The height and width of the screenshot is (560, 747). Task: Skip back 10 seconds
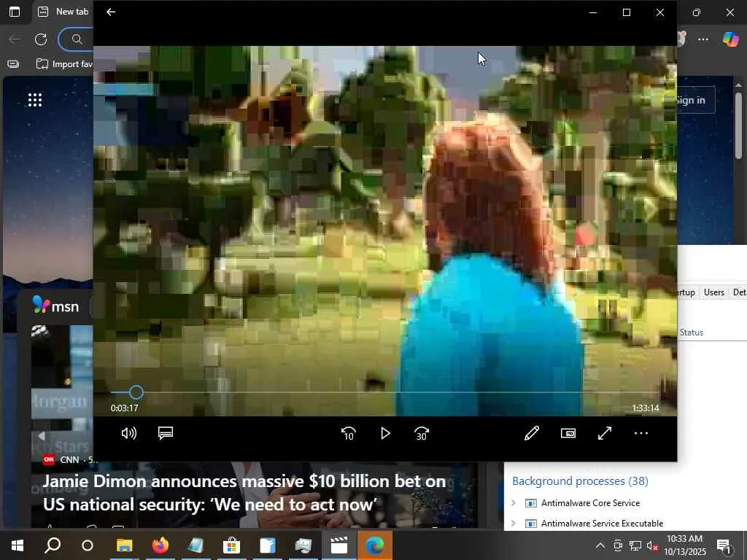[x=349, y=433]
